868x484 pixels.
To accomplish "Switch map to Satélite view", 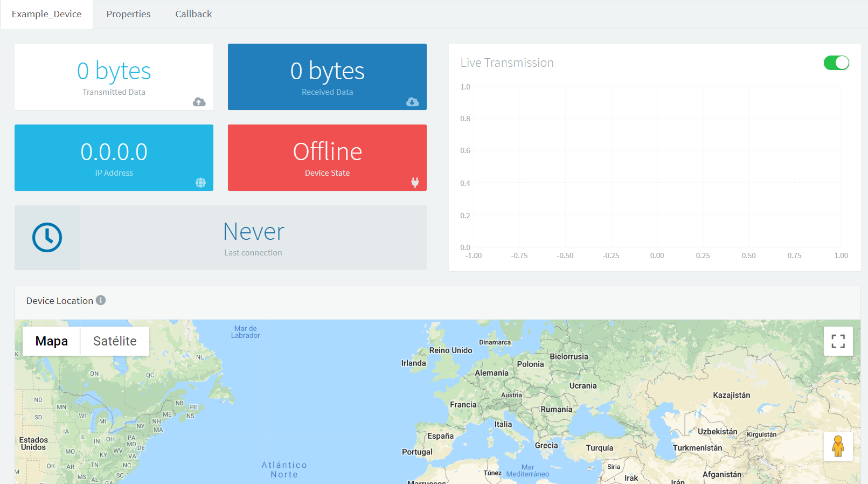I will tap(115, 341).
